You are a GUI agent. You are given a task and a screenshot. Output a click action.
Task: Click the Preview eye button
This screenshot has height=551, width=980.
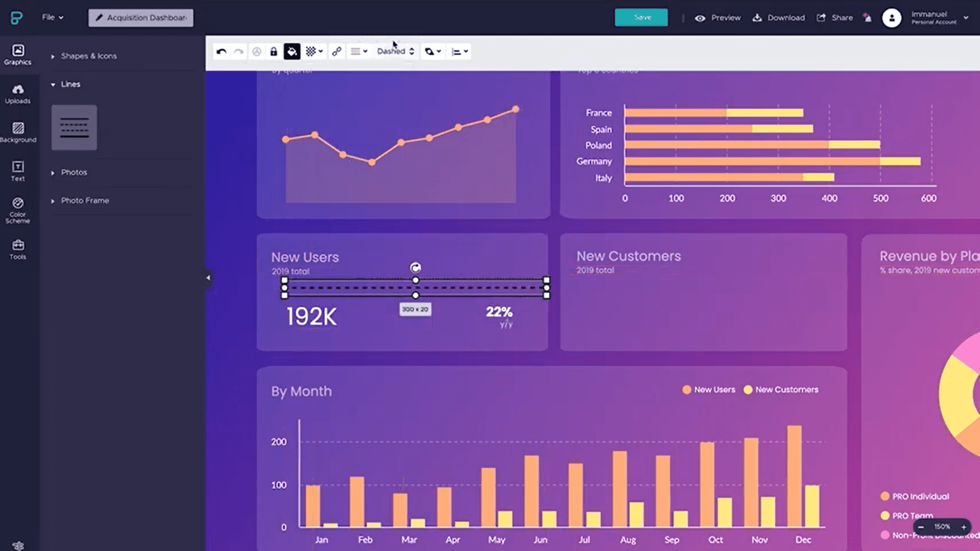(x=717, y=18)
